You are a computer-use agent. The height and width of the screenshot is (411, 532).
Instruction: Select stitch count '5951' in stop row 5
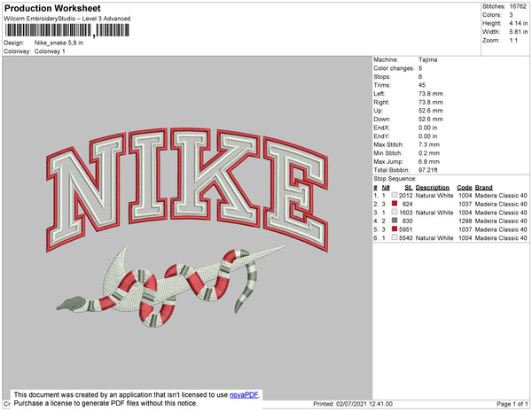[405, 229]
